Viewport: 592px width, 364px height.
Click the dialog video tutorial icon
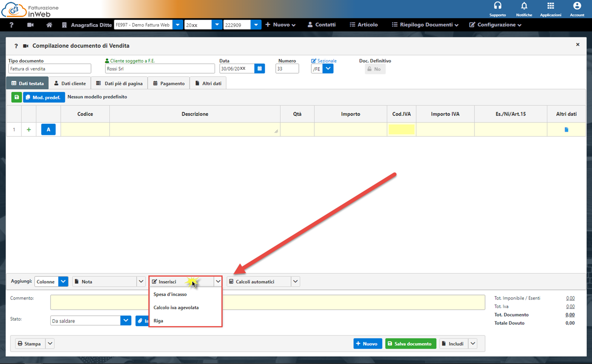(26, 46)
